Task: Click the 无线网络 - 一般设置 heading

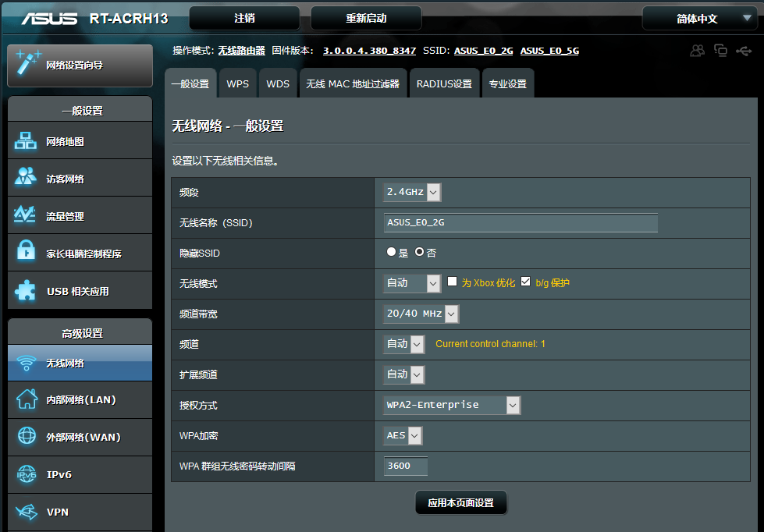Action: 228,126
